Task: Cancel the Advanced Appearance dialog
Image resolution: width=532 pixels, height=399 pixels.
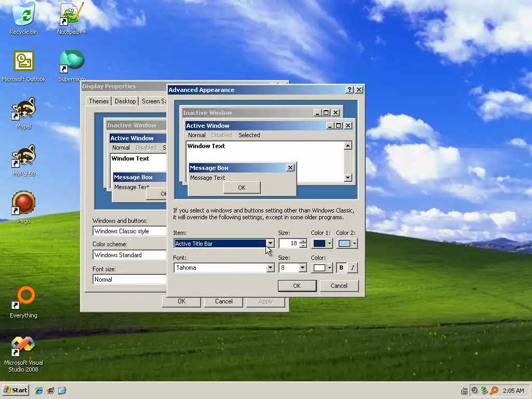Action: coord(339,286)
